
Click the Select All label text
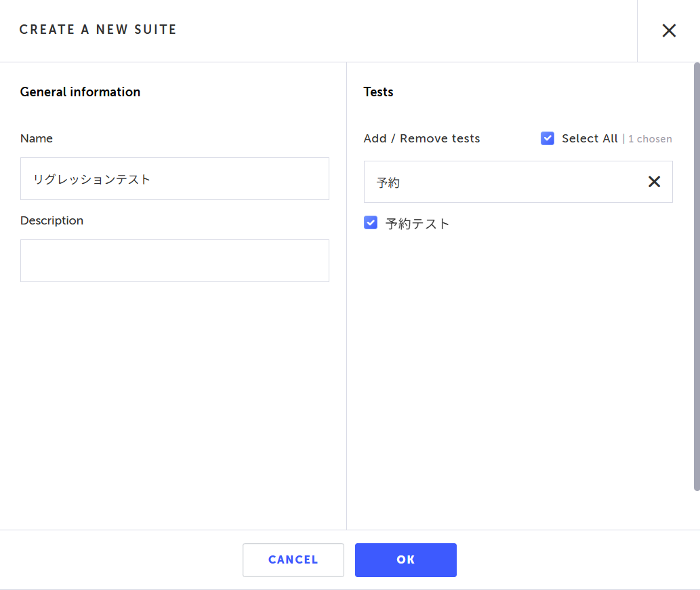click(x=590, y=138)
